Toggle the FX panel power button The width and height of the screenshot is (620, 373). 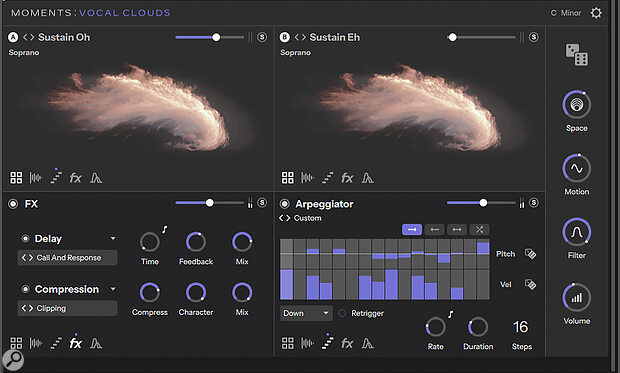[x=13, y=204]
